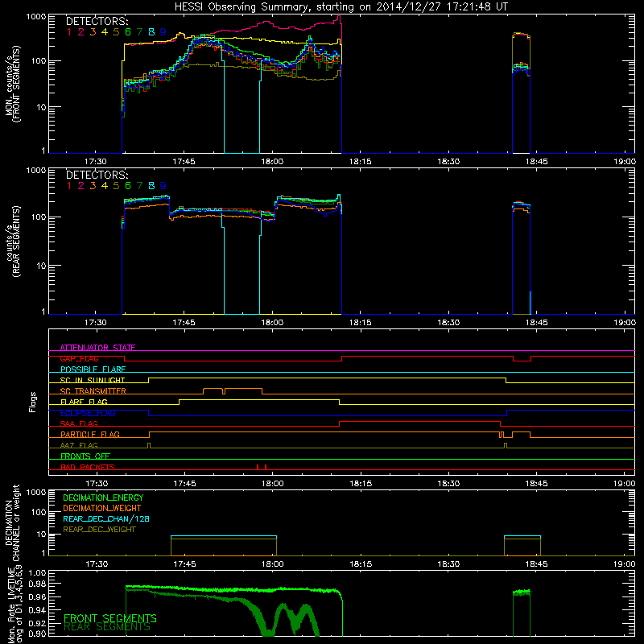Click the POSSIBLE_FLARE flag label

(93, 369)
